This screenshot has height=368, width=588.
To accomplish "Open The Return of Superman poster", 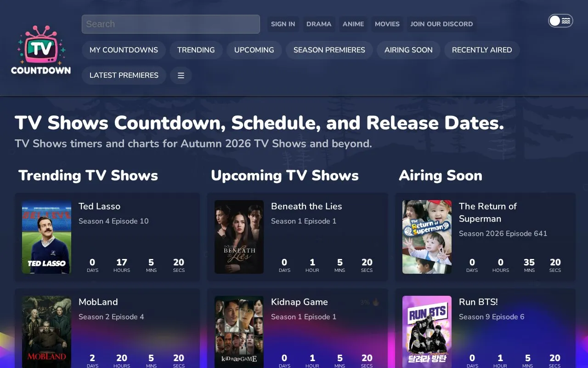I will [x=427, y=237].
